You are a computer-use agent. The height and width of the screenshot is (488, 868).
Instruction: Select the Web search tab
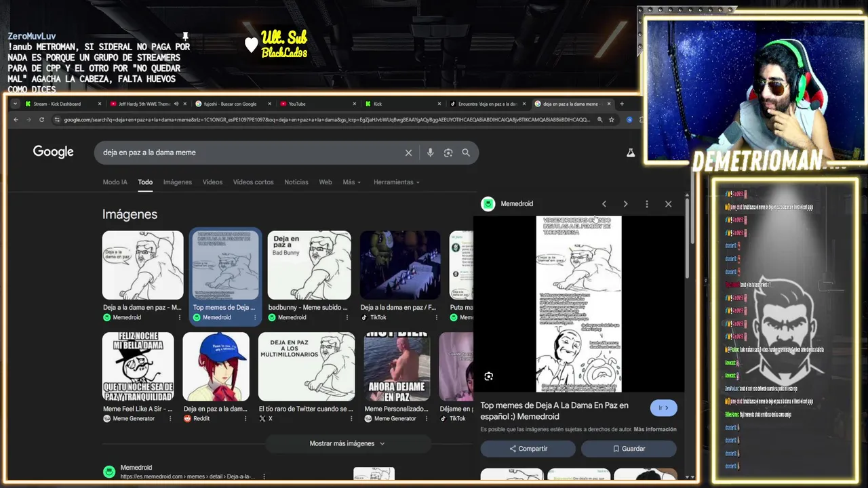[x=325, y=182]
